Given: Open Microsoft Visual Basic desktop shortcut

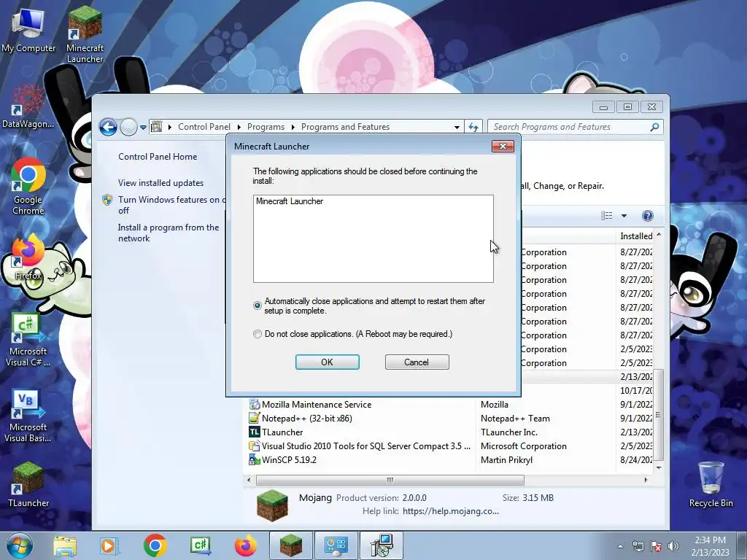Looking at the screenshot, I should pos(28,416).
